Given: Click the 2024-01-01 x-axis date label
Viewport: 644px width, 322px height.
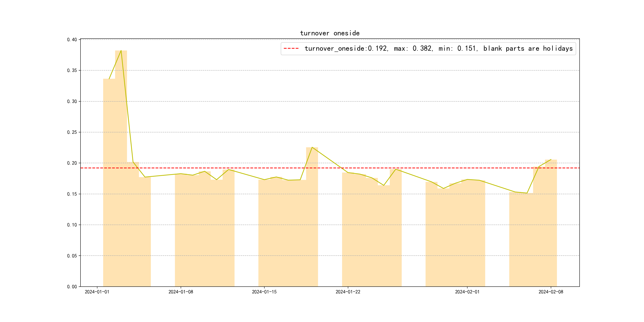Looking at the screenshot, I should pos(97,292).
